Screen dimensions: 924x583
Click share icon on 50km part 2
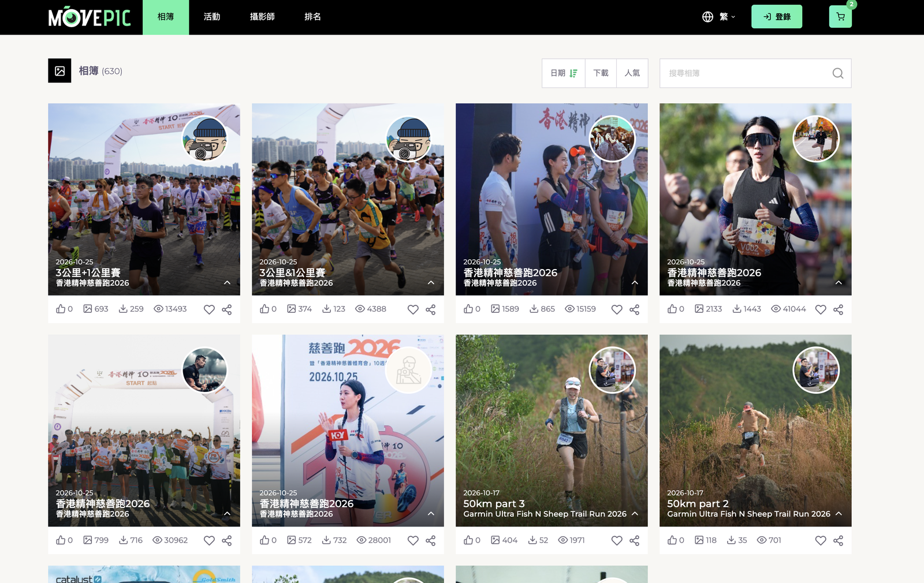coord(839,540)
